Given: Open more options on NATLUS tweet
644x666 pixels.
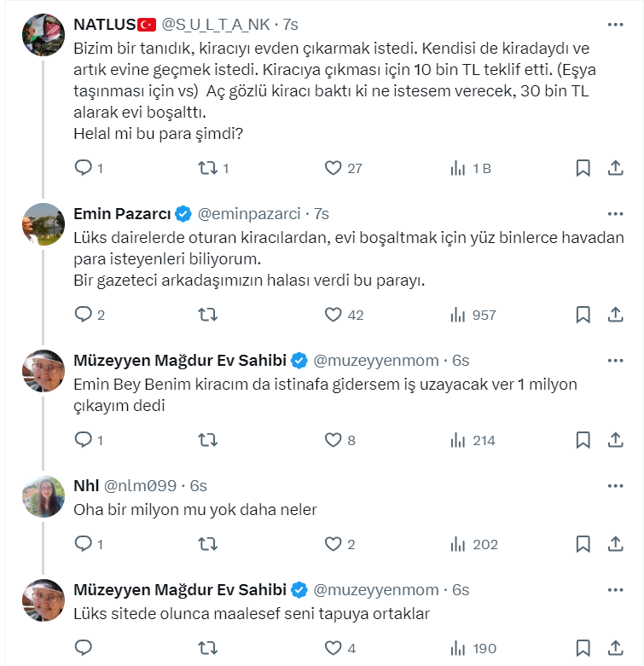Looking at the screenshot, I should [x=615, y=25].
